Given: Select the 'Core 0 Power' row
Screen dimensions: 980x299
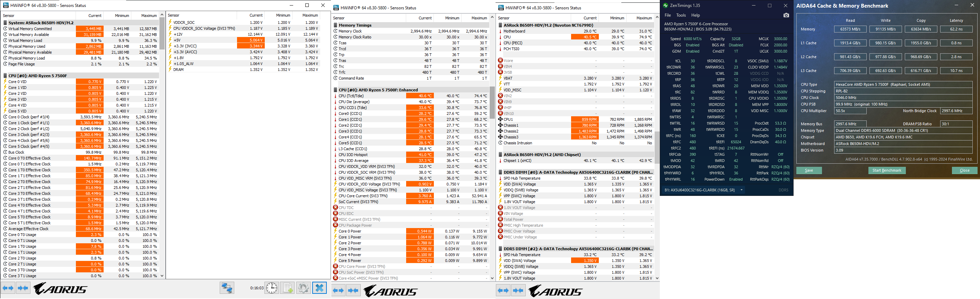Looking at the screenshot, I should [411, 231].
